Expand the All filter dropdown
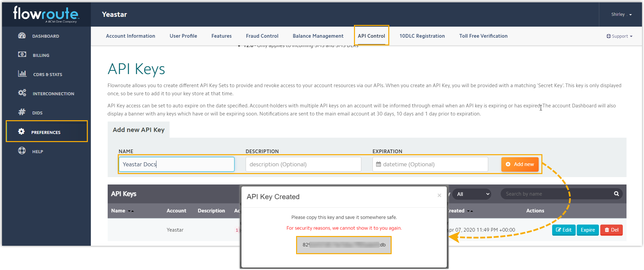The image size is (644, 270). click(x=473, y=194)
